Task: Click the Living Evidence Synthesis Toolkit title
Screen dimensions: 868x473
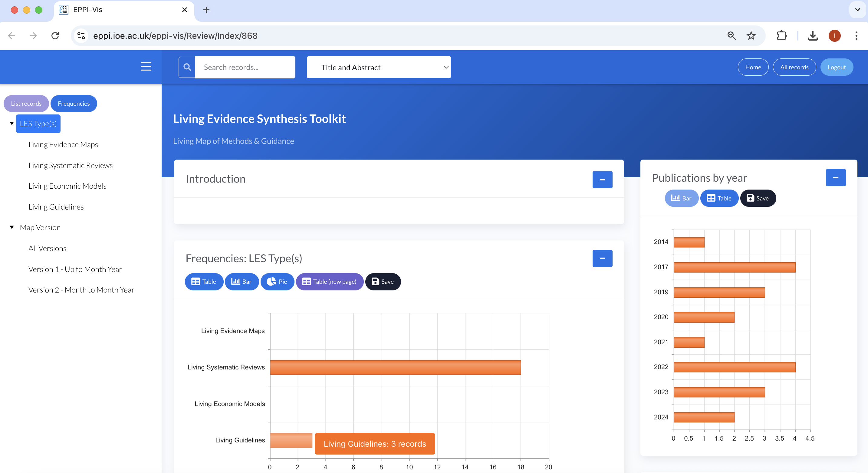Action: pyautogui.click(x=259, y=119)
